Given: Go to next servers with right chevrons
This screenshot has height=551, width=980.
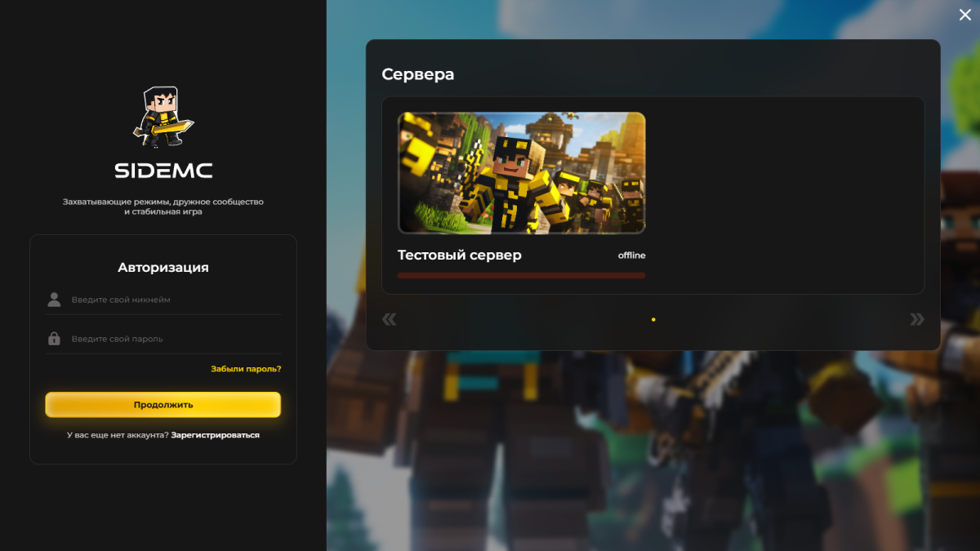Looking at the screenshot, I should coord(917,319).
